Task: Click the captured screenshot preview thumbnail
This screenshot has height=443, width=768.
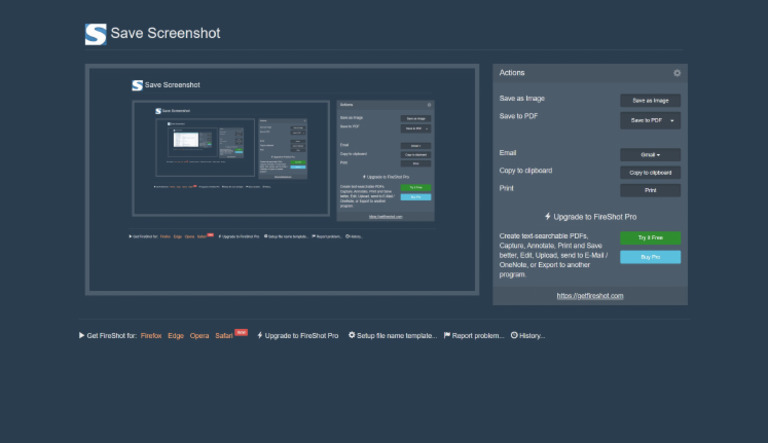Action: 282,179
